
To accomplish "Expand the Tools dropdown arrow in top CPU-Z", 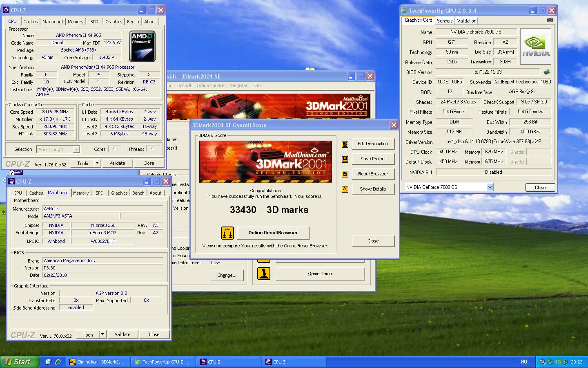I will point(97,163).
